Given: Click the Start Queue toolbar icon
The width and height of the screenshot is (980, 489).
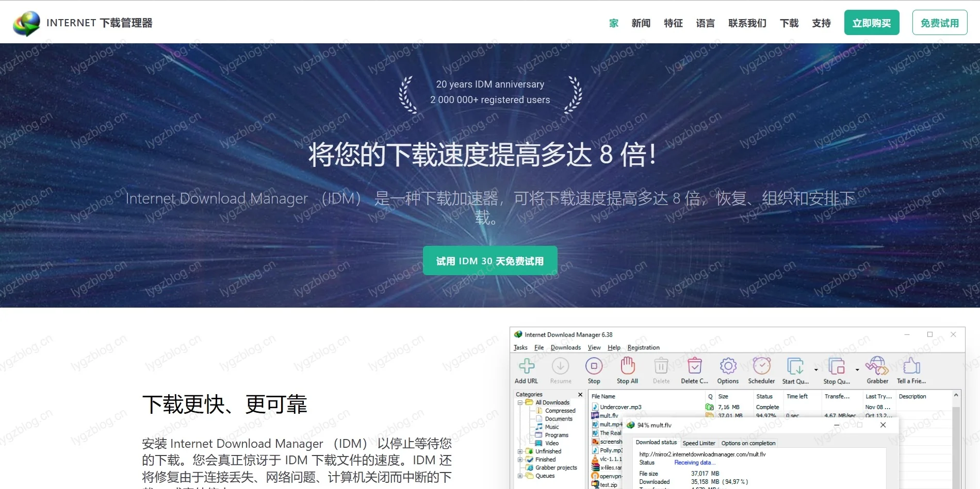Looking at the screenshot, I should 794,367.
